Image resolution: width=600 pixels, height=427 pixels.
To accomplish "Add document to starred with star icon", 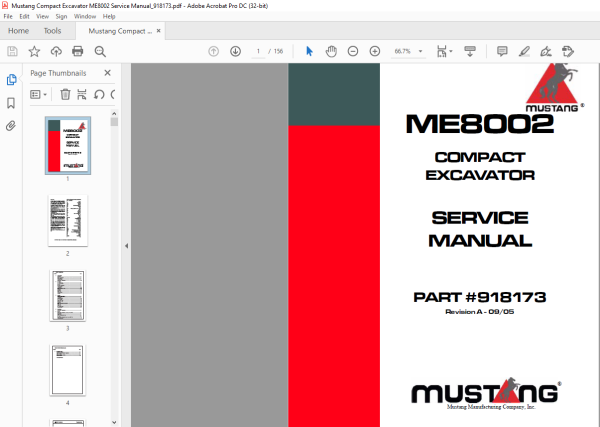I will (x=34, y=51).
